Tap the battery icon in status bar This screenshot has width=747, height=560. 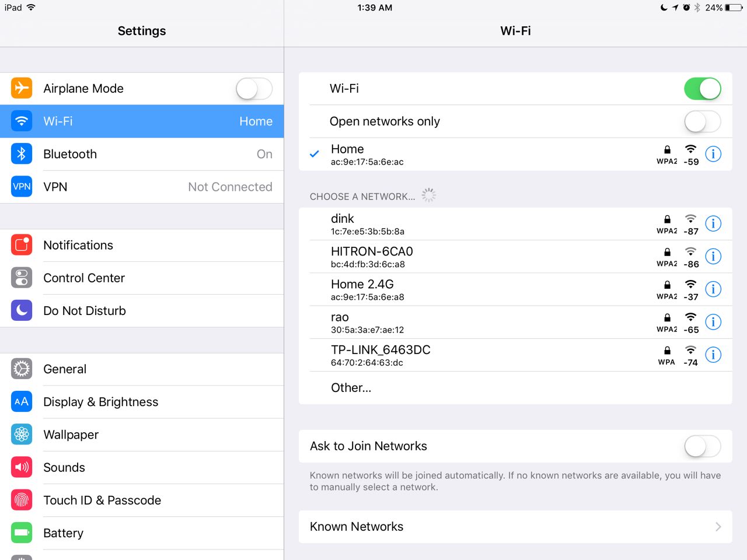coord(734,8)
